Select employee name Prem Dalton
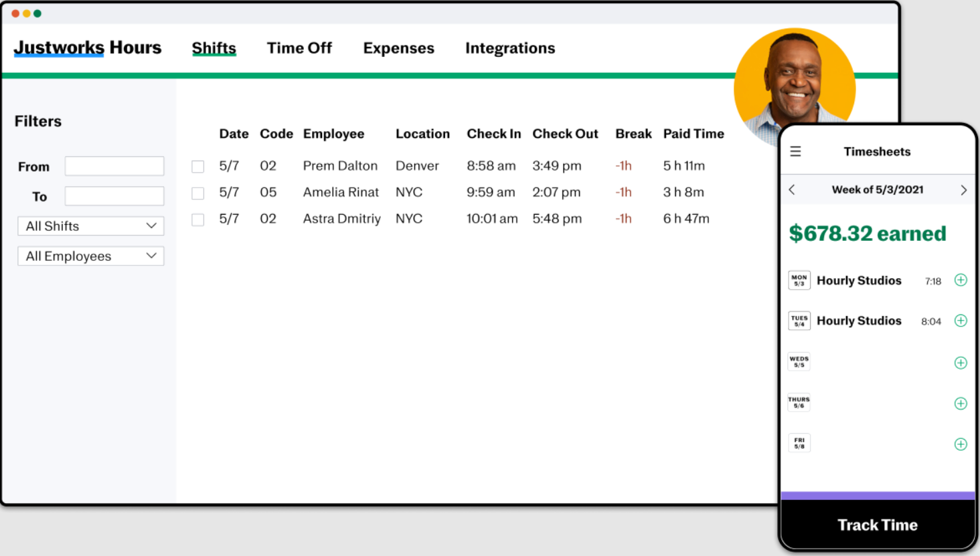The image size is (980, 556). coord(340,166)
